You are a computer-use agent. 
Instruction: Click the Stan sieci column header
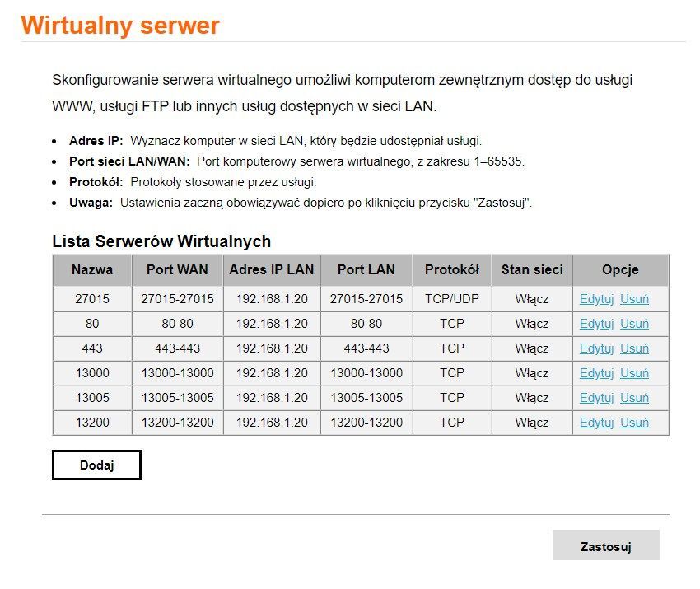tap(531, 270)
